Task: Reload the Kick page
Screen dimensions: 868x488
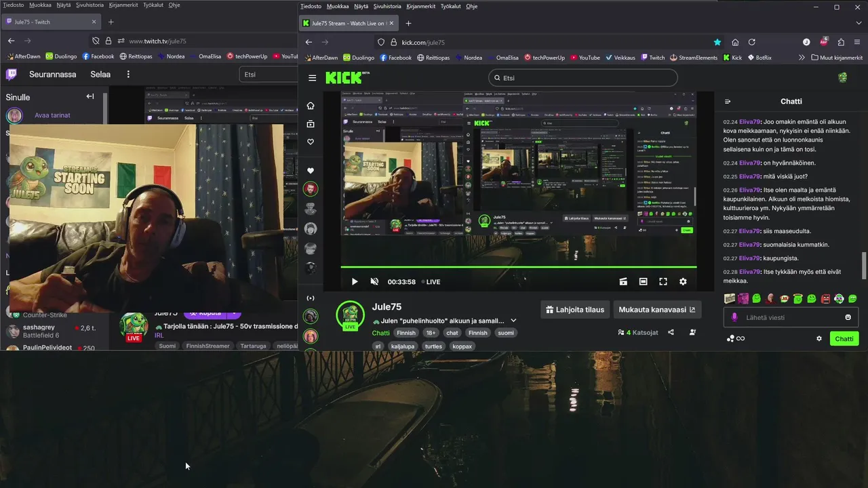Action: click(x=752, y=42)
